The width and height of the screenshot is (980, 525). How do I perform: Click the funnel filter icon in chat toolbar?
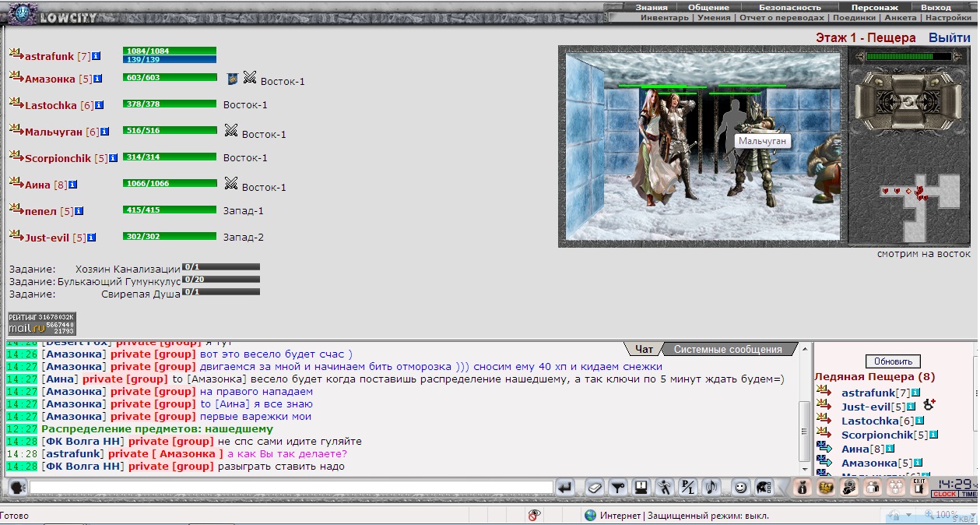[618, 488]
